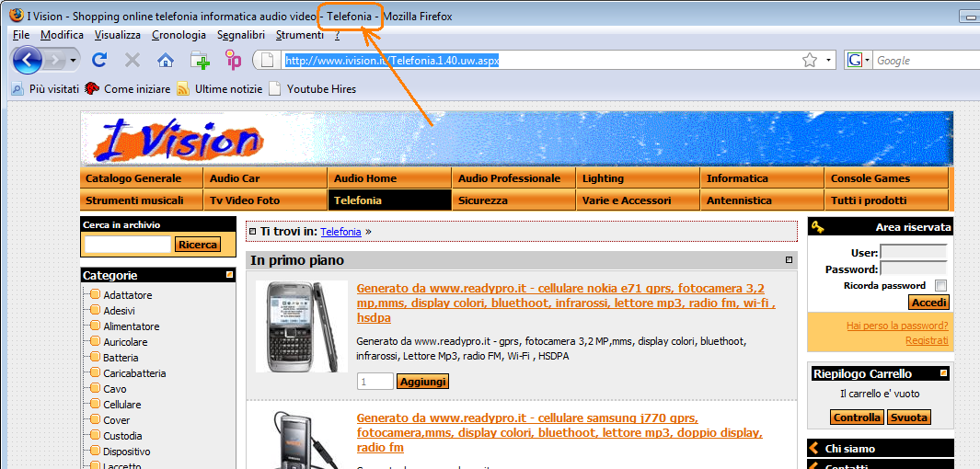Click the Cerca in archivio search field
The width and height of the screenshot is (980, 469).
coord(128,245)
